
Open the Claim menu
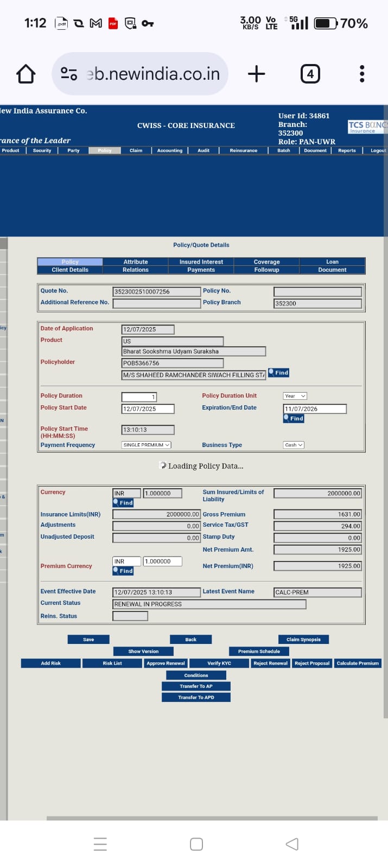click(136, 150)
